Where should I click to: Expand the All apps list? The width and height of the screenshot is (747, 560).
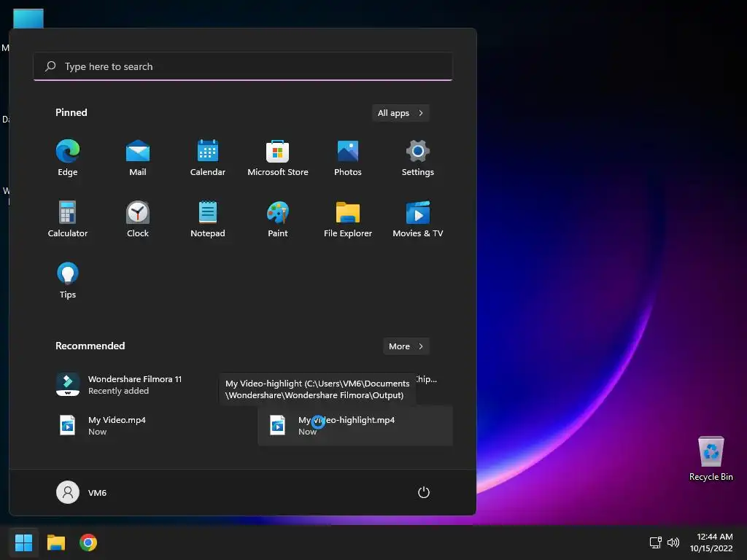click(x=400, y=113)
